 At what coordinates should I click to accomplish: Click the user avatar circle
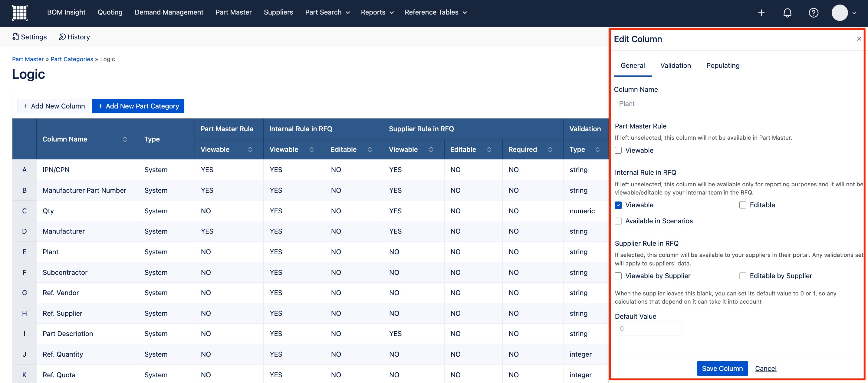(x=839, y=13)
